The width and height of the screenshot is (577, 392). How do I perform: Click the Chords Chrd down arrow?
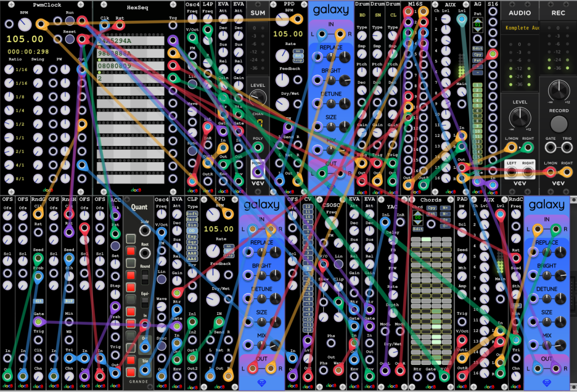click(x=418, y=222)
